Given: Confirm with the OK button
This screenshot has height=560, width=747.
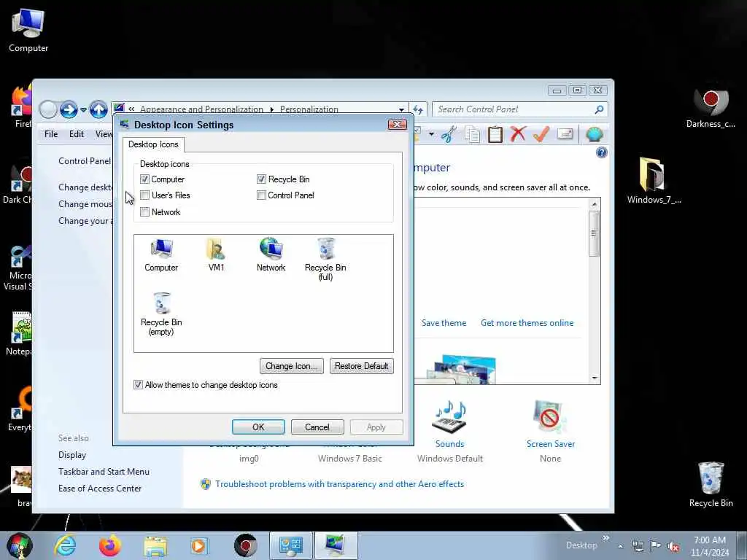Looking at the screenshot, I should point(258,427).
